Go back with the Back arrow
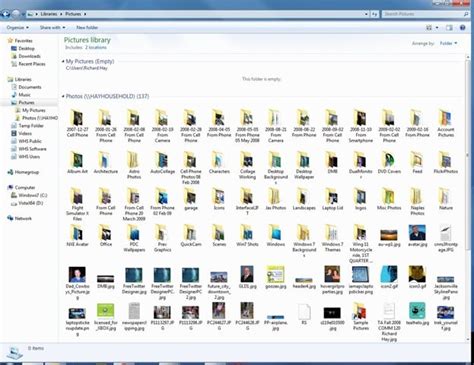 (x=5, y=14)
